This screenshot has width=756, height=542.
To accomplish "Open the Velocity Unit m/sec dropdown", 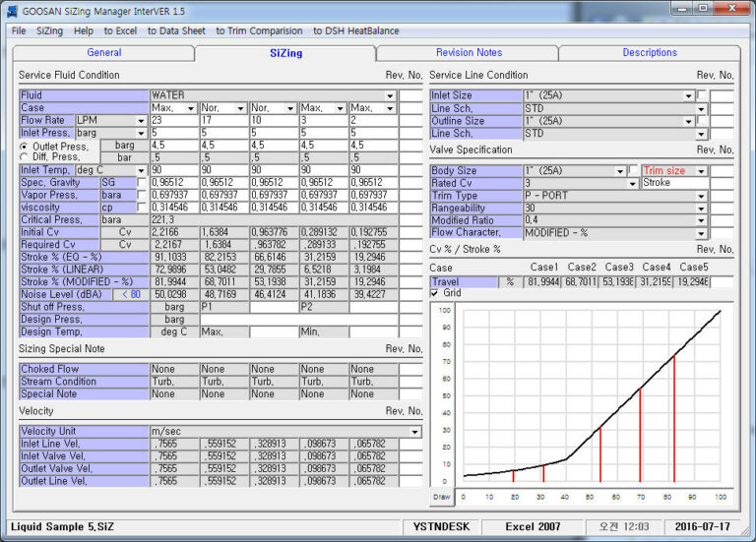I will click(415, 432).
